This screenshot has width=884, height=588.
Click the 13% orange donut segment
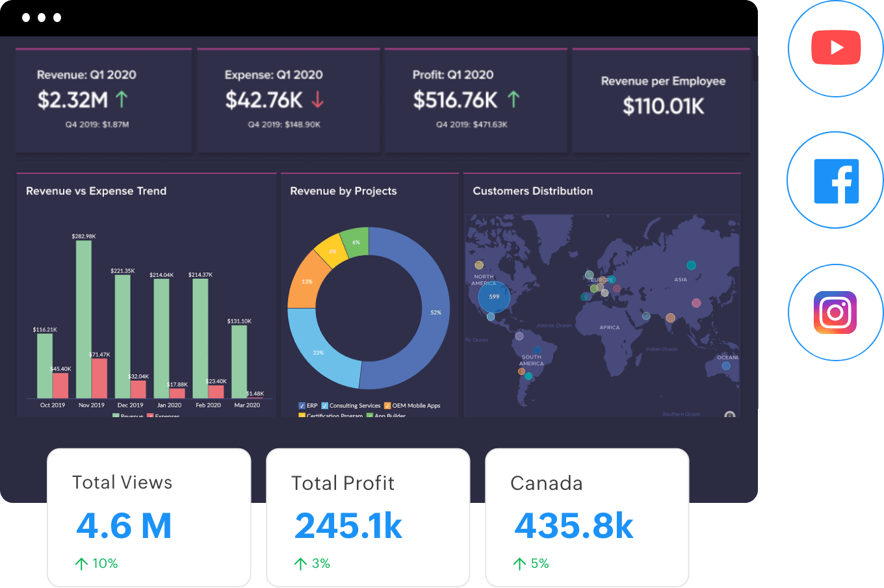coord(307,281)
